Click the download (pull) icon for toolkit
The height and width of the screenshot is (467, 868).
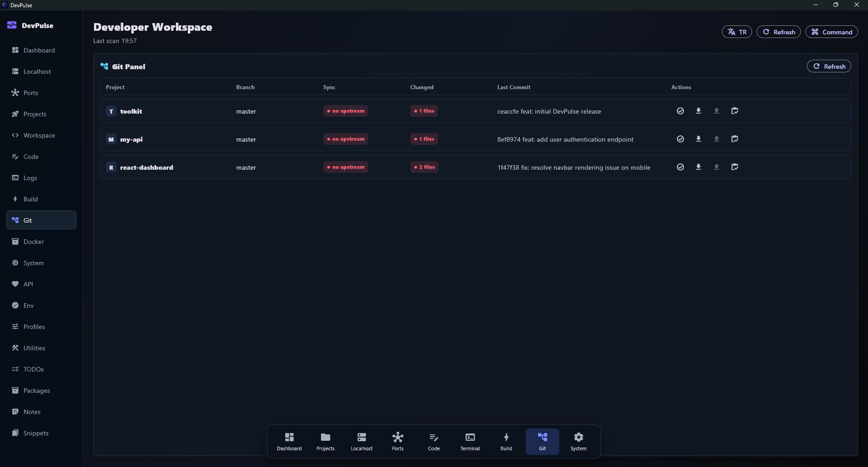tap(698, 111)
